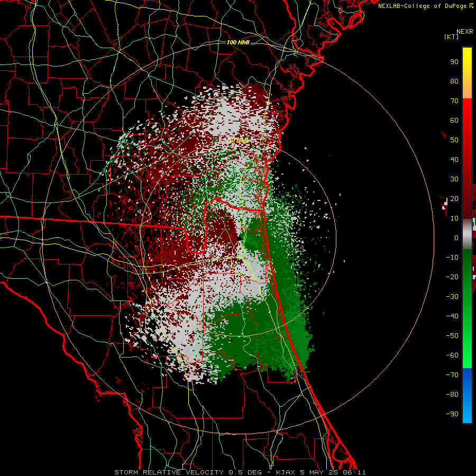Select the -50 value on velocity scale
Image resolution: width=476 pixels, height=476 pixels.
point(452,336)
